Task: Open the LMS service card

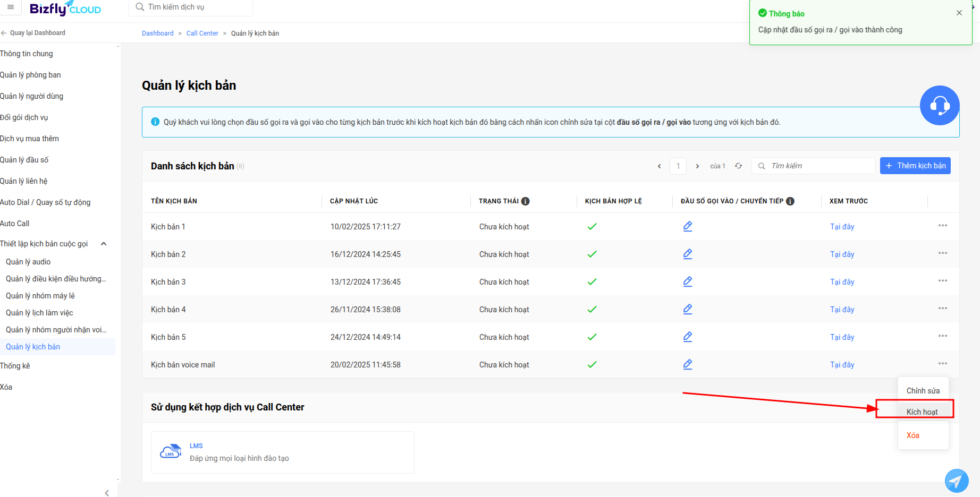Action: pos(283,452)
